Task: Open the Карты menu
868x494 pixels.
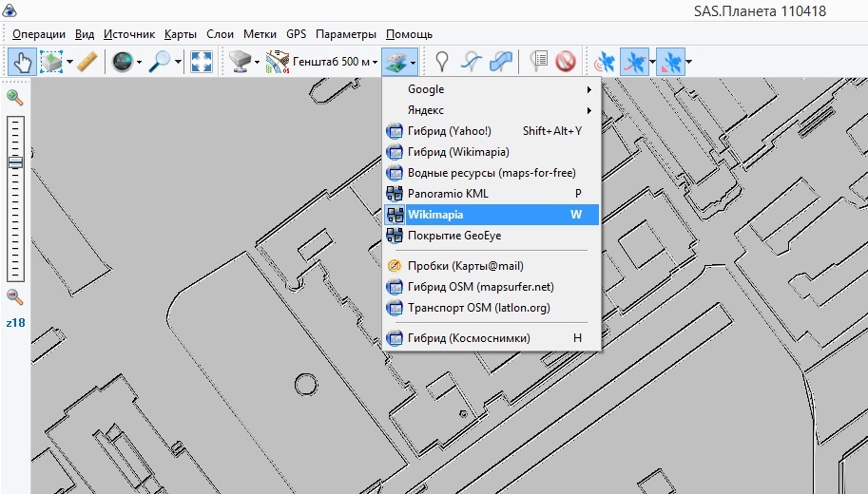Action: pyautogui.click(x=180, y=33)
